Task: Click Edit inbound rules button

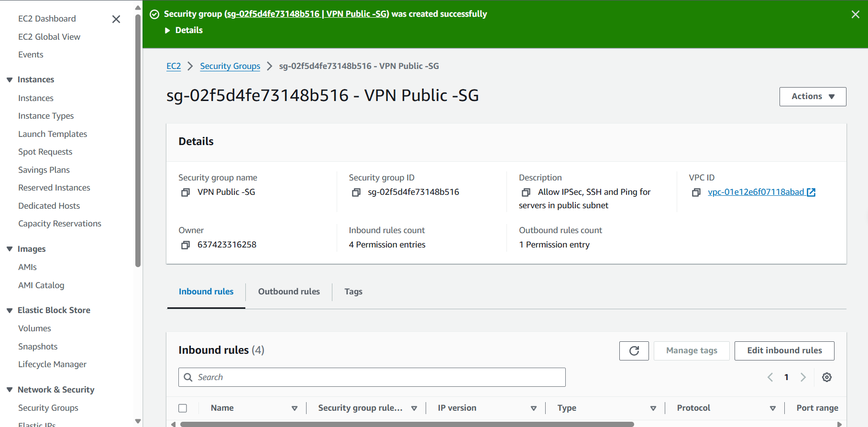Action: coord(784,351)
